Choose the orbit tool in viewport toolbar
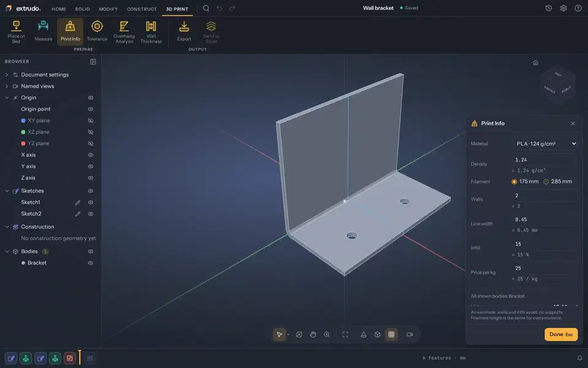This screenshot has height=368, width=588. pos(299,335)
